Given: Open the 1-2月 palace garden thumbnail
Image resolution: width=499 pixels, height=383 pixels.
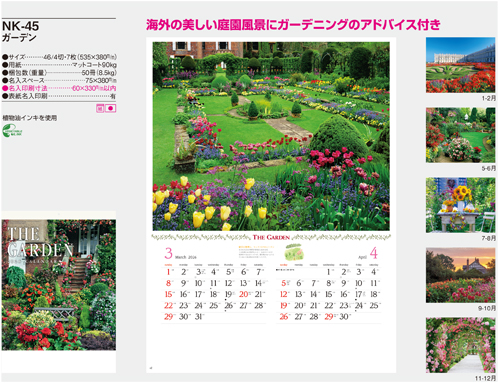Looking at the screenshot, I should (x=460, y=65).
